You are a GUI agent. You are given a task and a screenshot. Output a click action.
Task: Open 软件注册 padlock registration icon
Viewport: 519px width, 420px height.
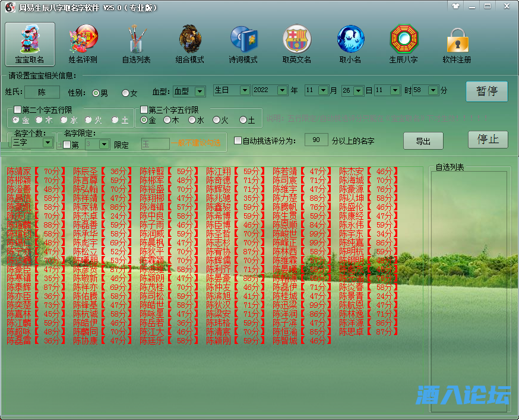pos(457,44)
